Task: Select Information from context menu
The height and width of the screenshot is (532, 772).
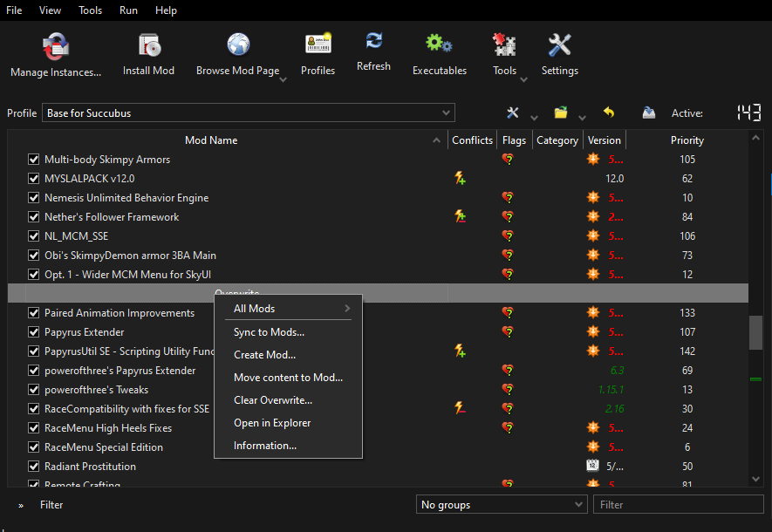Action: [x=288, y=446]
